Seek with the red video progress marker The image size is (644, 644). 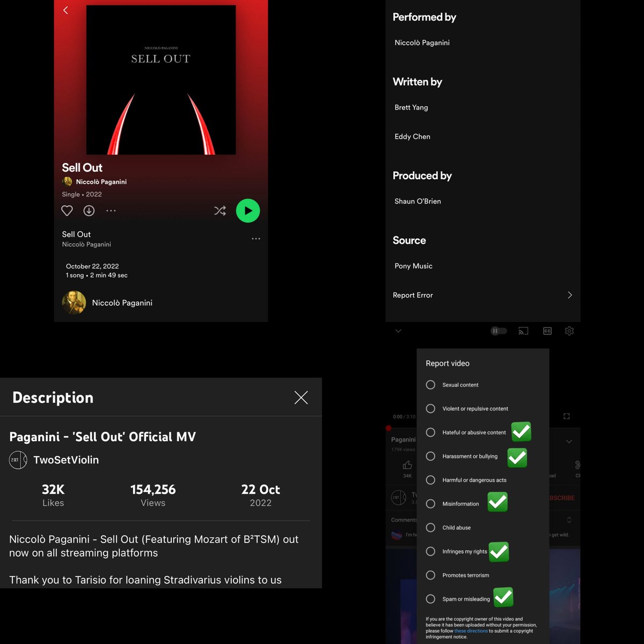tap(389, 428)
